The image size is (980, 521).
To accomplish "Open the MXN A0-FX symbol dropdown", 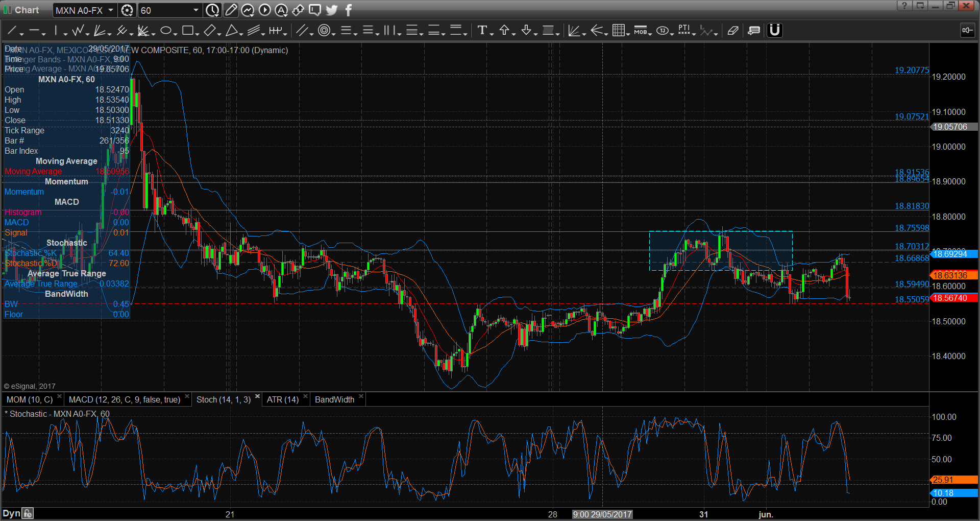I will point(110,10).
